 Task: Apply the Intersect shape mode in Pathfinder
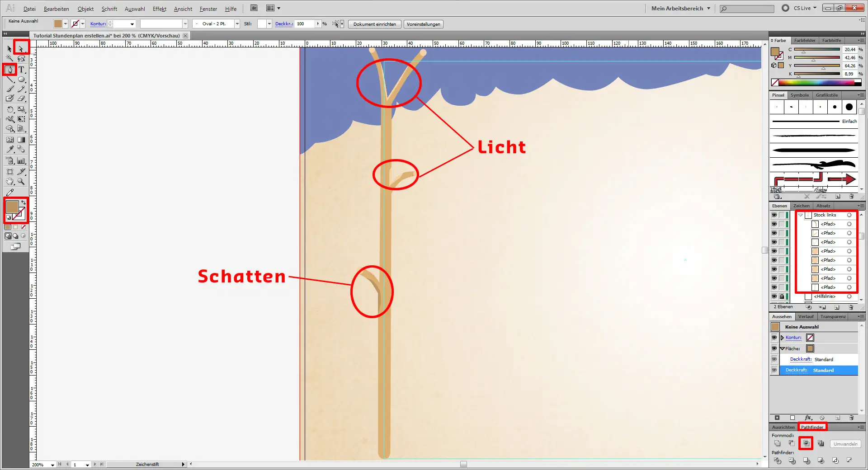806,444
